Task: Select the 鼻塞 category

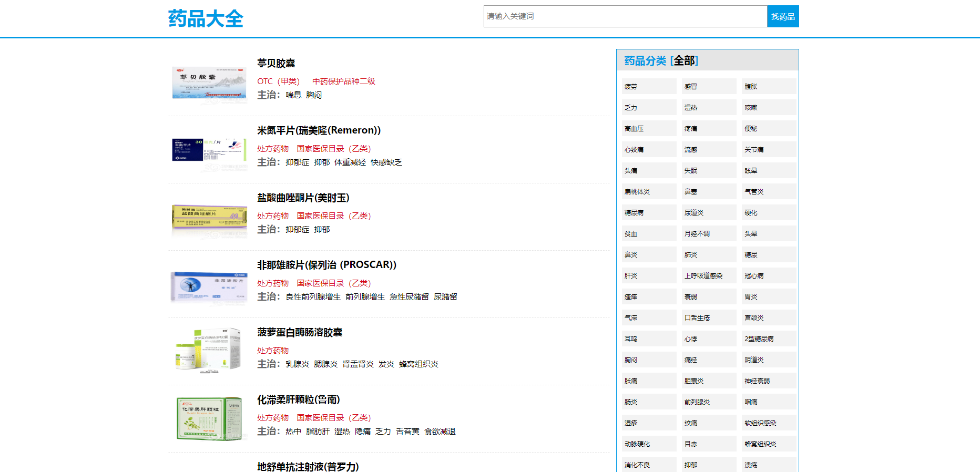Action: [x=709, y=192]
